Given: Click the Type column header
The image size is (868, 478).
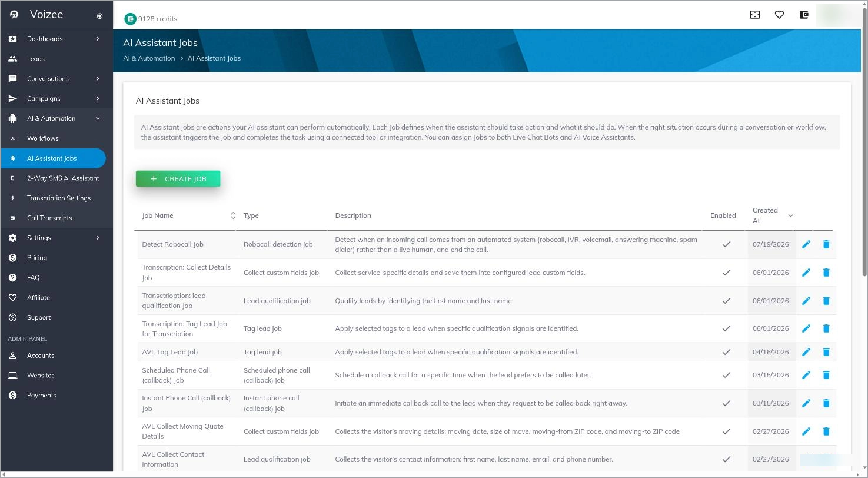Looking at the screenshot, I should pyautogui.click(x=251, y=215).
